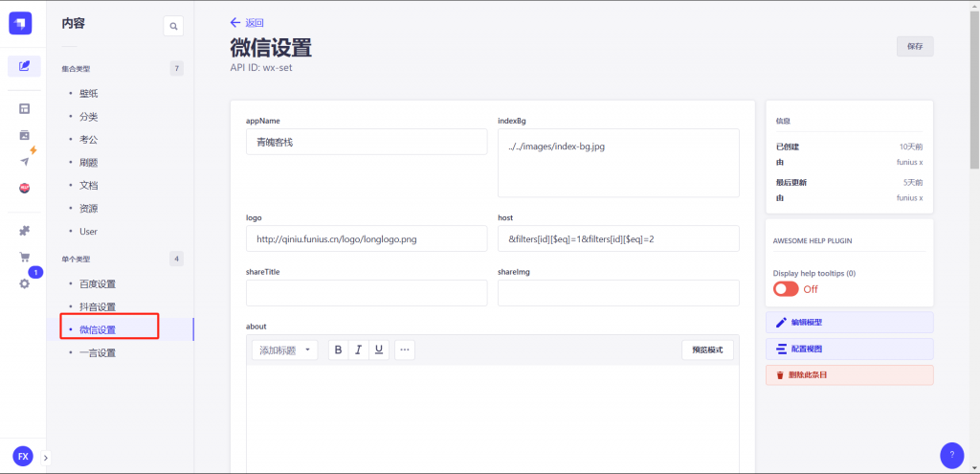Viewport: 980px width, 474px height.
Task: Click the blue help question mark button
Action: 952,455
